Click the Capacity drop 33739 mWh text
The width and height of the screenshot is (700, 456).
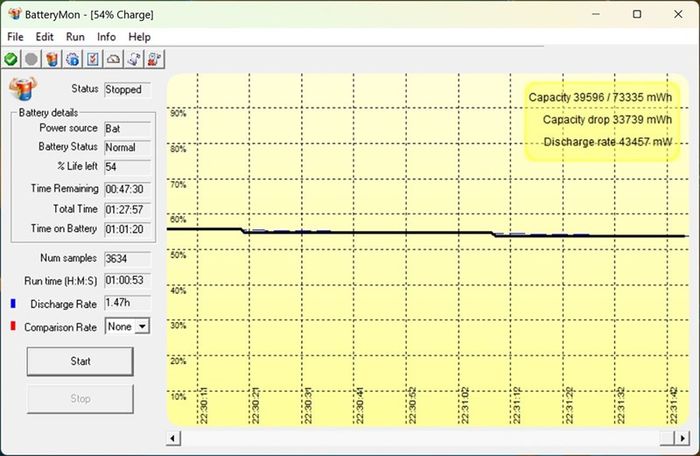click(x=607, y=120)
